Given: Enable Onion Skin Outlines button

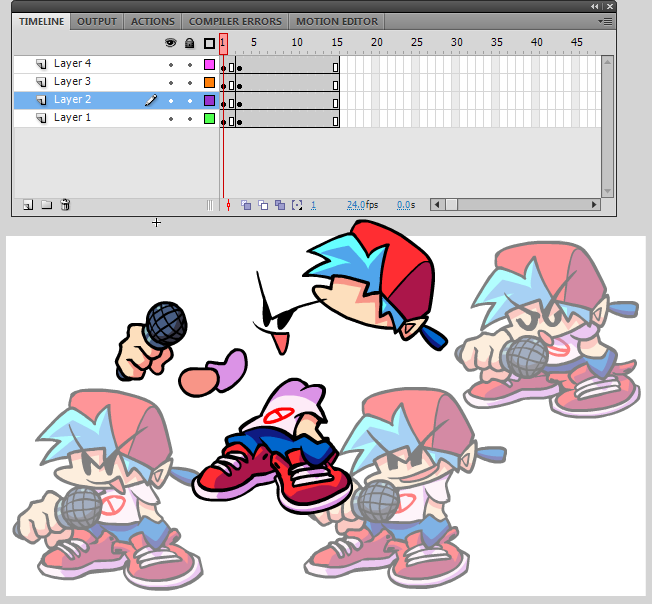Looking at the screenshot, I should tap(263, 205).
